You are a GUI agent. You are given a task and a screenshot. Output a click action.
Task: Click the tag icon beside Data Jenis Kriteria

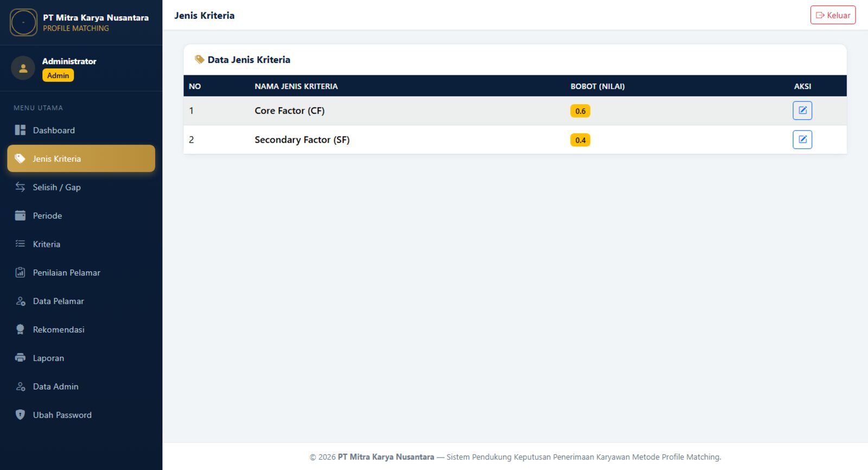tap(200, 60)
